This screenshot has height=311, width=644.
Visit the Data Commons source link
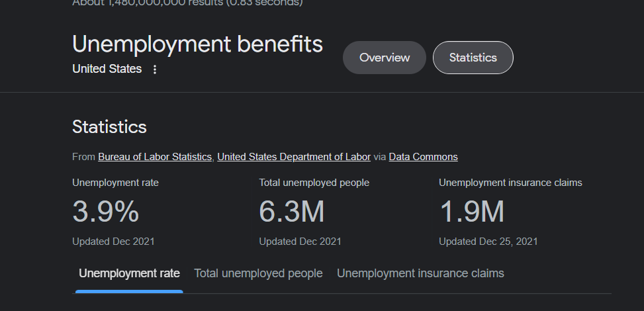pyautogui.click(x=423, y=157)
